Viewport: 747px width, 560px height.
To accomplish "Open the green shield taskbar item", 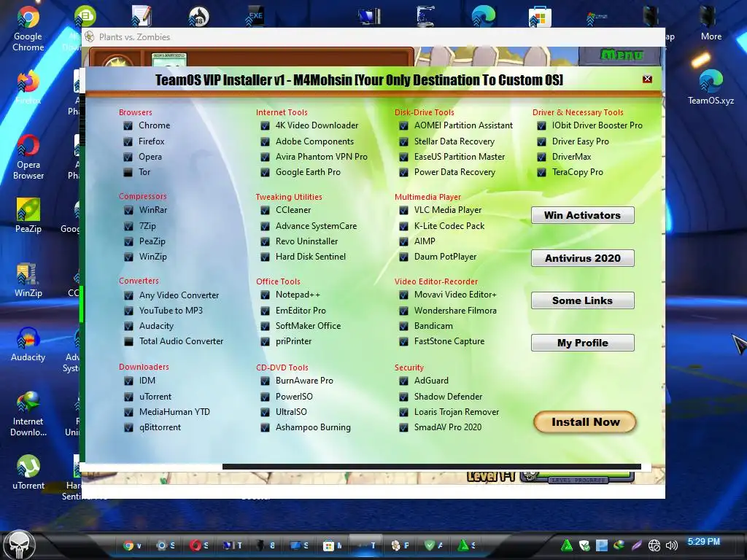I will (x=433, y=545).
